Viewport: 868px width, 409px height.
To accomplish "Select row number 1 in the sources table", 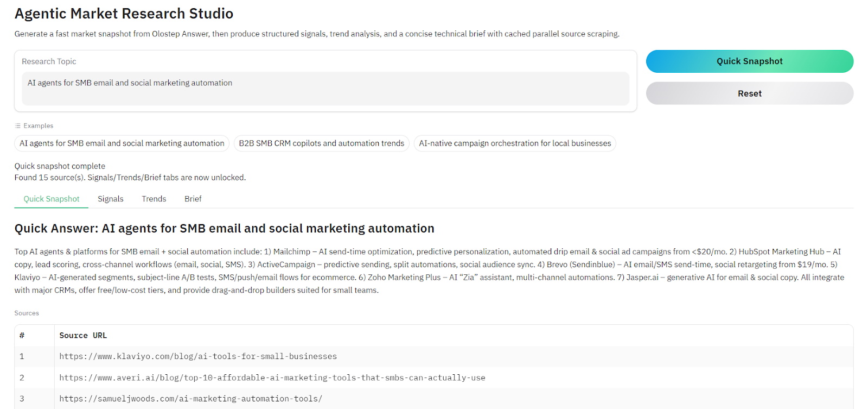I will tap(22, 356).
